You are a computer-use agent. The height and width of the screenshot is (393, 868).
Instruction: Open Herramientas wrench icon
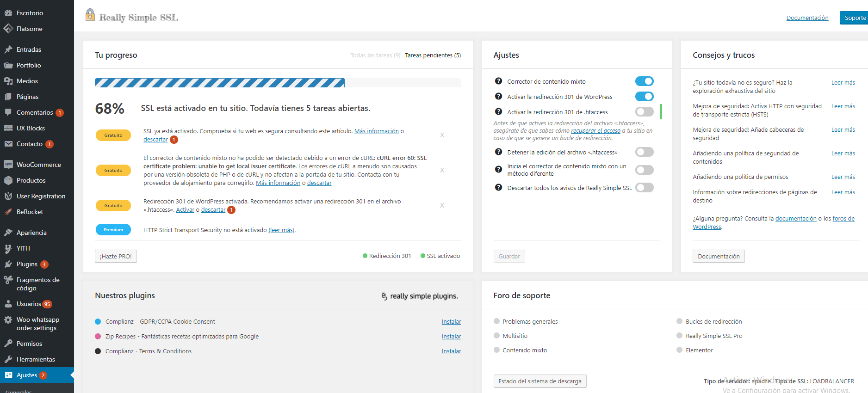click(8, 359)
